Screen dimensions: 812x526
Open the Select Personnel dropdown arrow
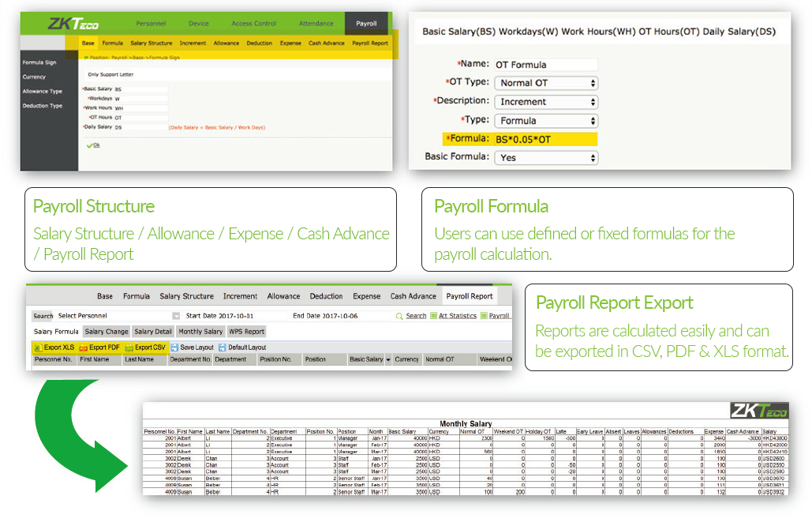(176, 316)
